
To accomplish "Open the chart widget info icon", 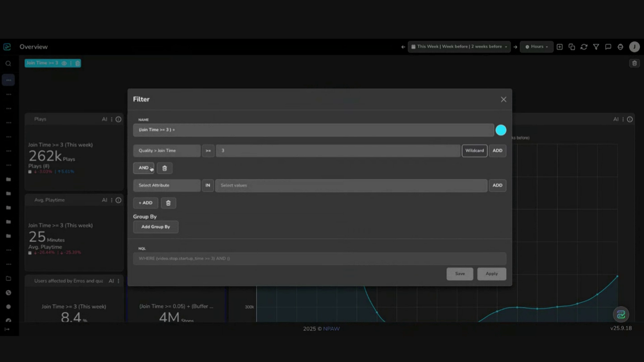I will pyautogui.click(x=630, y=119).
